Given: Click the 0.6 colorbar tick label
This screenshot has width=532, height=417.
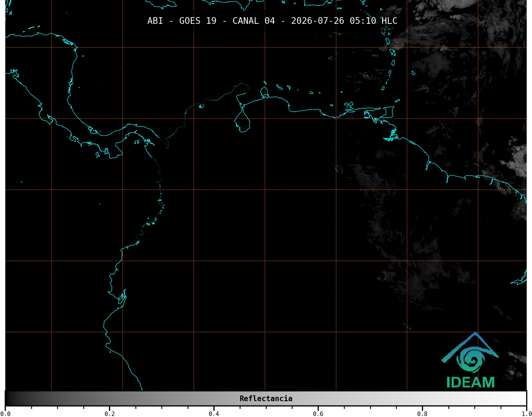Looking at the screenshot, I should 318,414.
